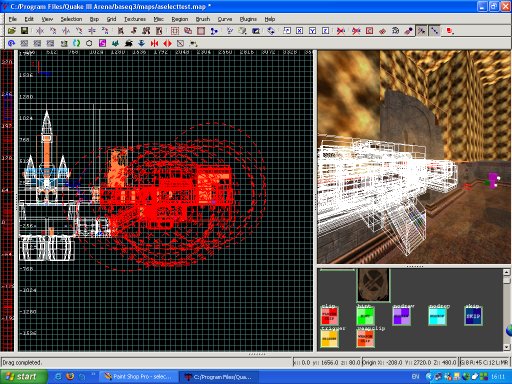Screen dimensions: 512x384
Task: Click the teal downward arrows patch icon
Action: tap(116, 43)
